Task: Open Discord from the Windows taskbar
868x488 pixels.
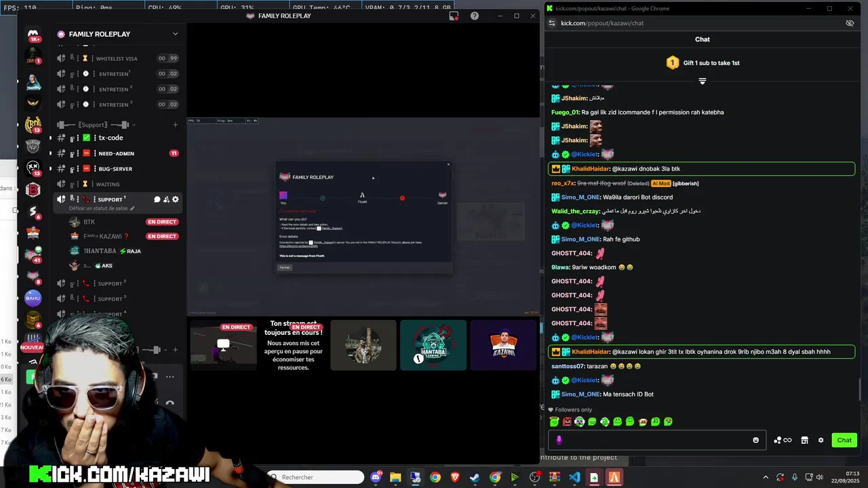Action: (376, 477)
